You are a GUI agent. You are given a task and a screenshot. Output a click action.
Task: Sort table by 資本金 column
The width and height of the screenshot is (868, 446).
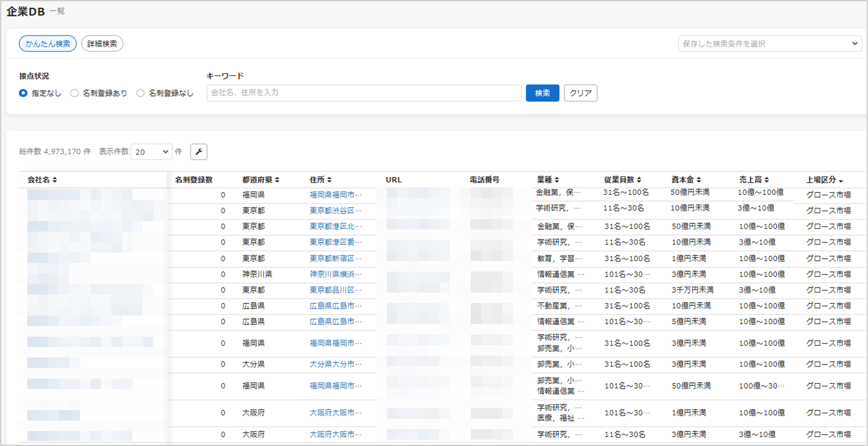[x=699, y=180]
